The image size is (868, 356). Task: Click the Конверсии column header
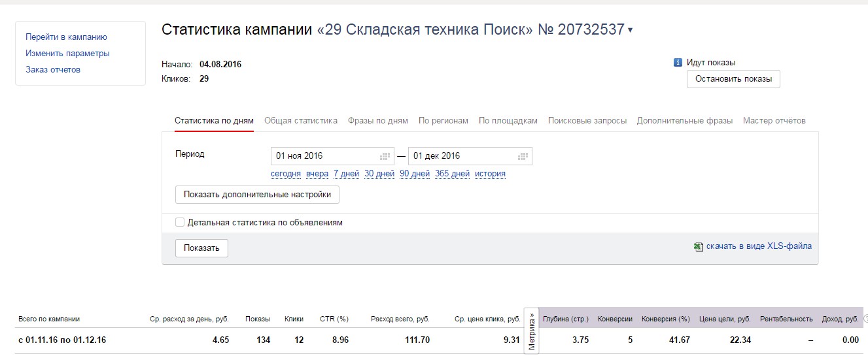click(x=616, y=319)
